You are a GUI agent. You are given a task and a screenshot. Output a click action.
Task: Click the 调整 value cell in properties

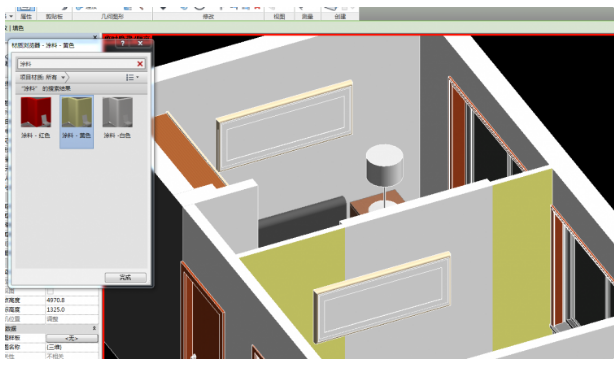coord(72,319)
